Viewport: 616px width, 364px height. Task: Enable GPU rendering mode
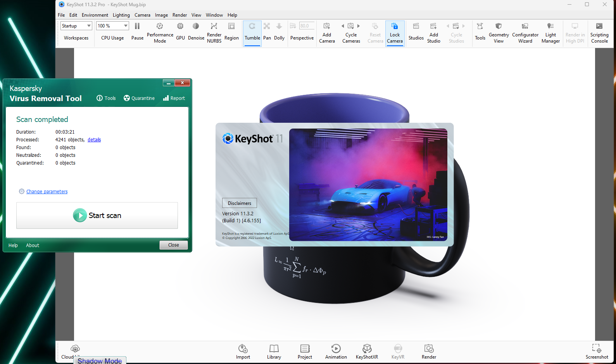[x=180, y=31]
